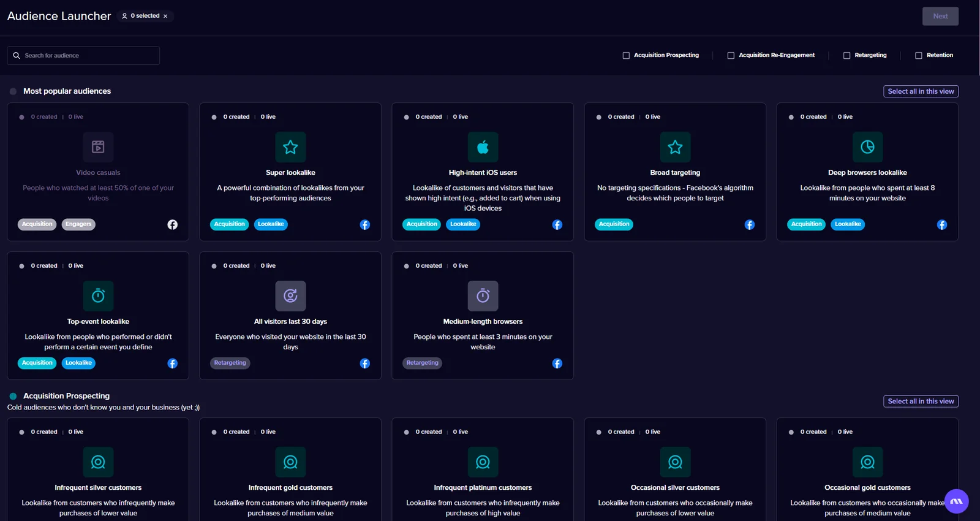The height and width of the screenshot is (521, 980).
Task: Click the Video casuals card icon
Action: 98,147
